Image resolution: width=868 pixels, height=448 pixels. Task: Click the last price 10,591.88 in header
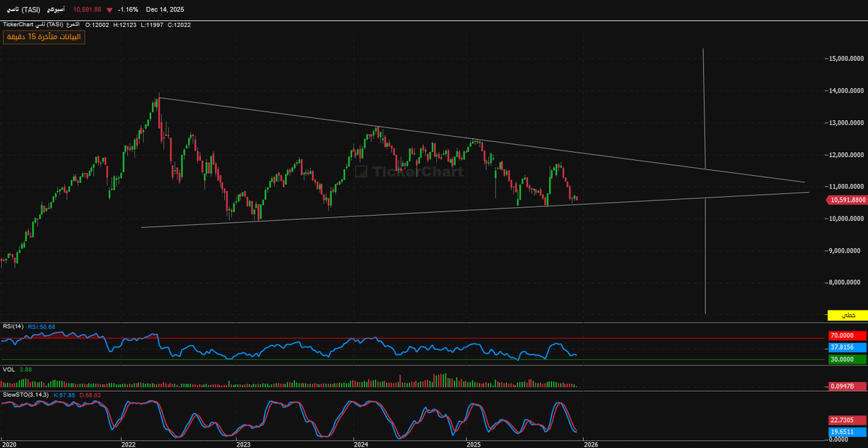click(x=87, y=9)
